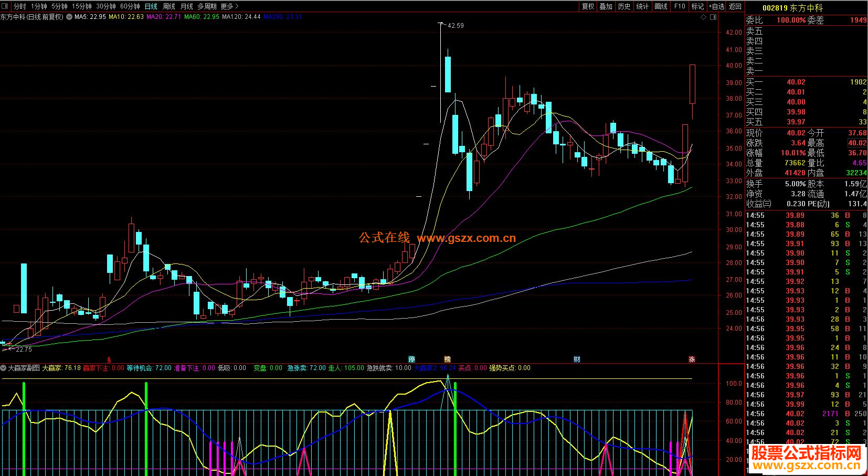
Task: Click 买四 bid price 39.98
Action: (796, 112)
